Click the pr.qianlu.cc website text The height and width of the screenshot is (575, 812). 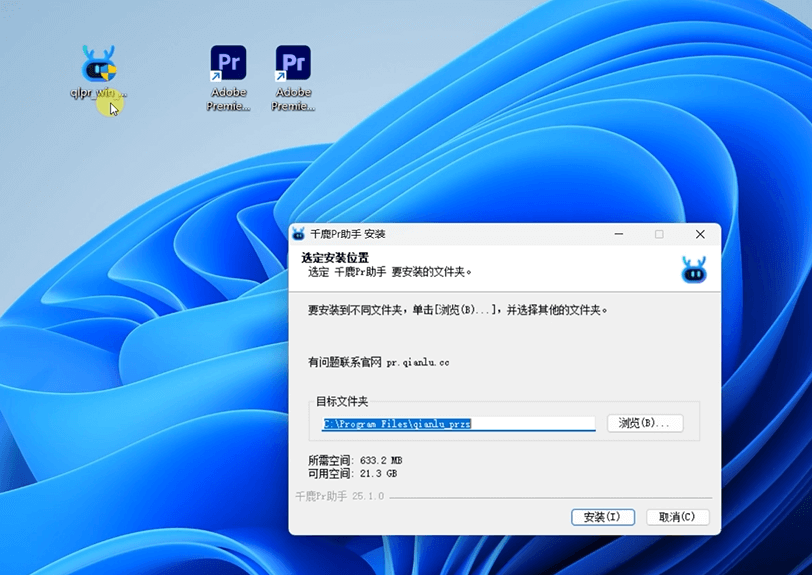418,363
